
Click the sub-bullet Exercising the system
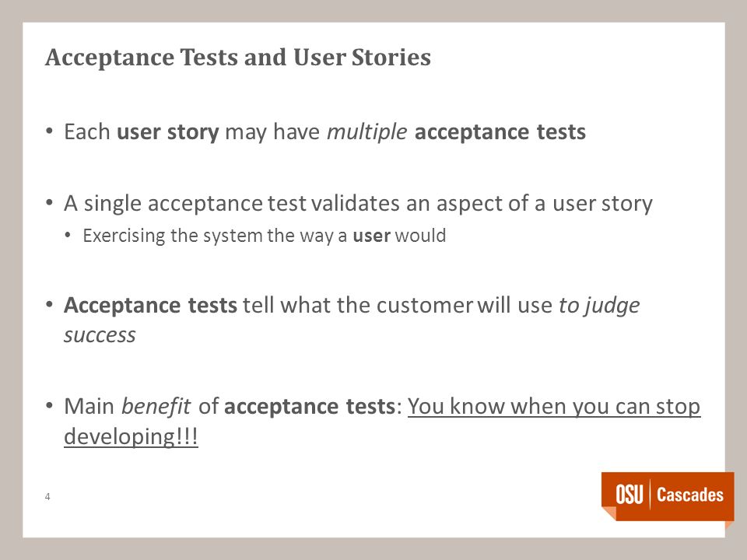coord(265,236)
